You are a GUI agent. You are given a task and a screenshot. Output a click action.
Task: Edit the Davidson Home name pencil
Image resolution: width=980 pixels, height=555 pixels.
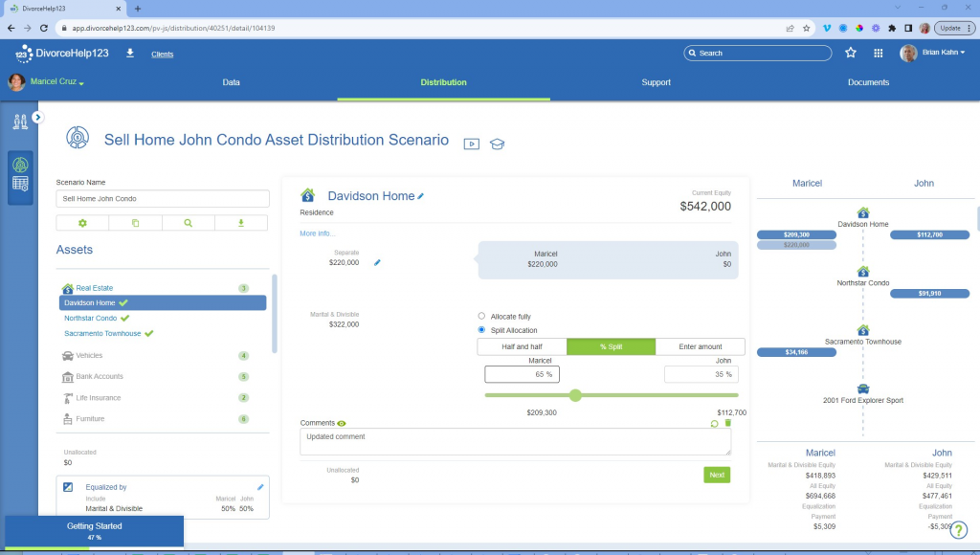click(x=421, y=196)
